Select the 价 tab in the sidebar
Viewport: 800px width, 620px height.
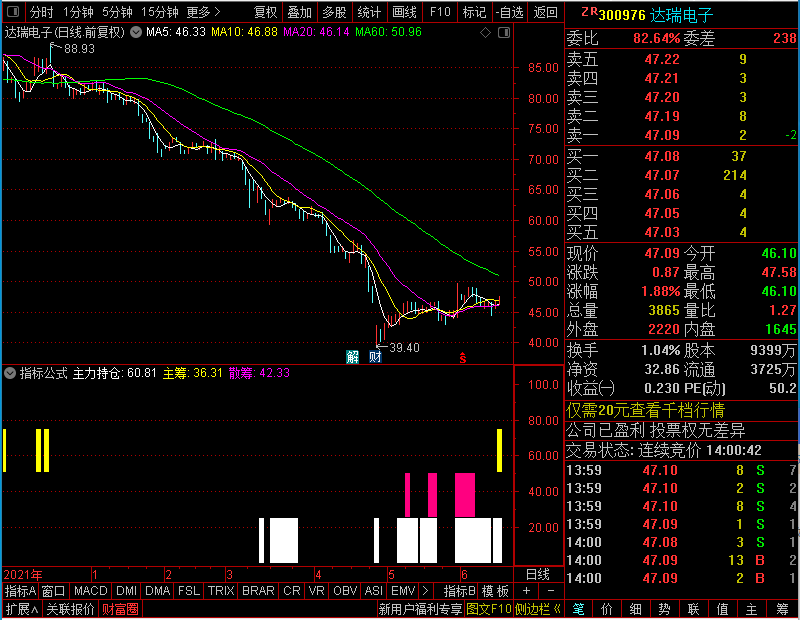pos(607,609)
